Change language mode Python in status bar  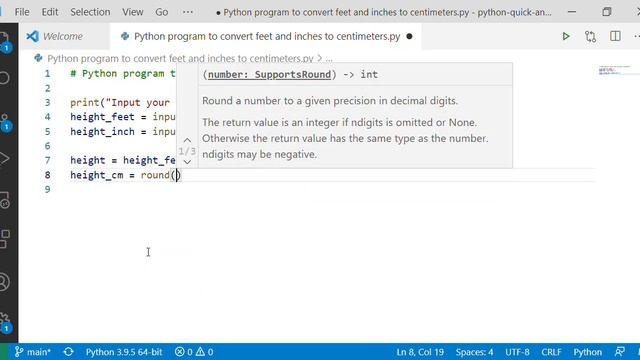587,352
